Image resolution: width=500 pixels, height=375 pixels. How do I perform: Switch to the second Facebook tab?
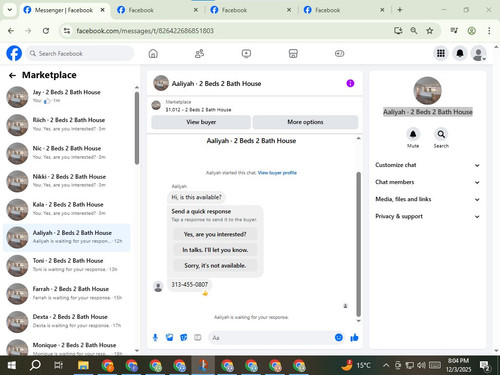tap(157, 10)
